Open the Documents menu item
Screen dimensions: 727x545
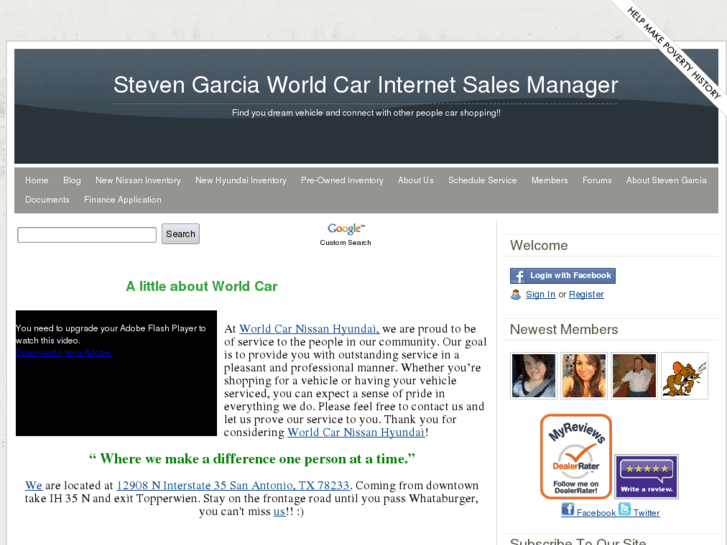(47, 200)
